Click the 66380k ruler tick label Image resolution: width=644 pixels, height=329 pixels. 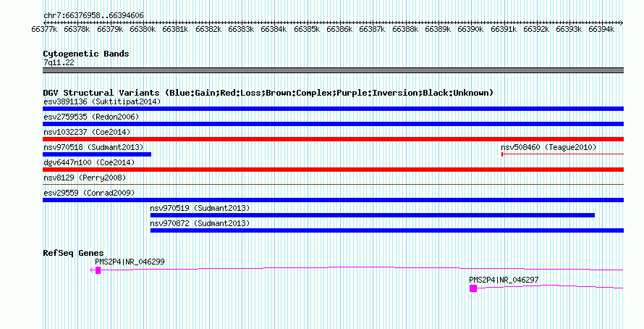pos(143,30)
